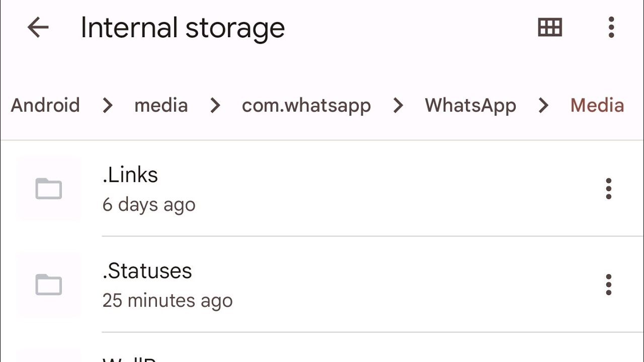This screenshot has width=644, height=362.
Task: Click the "25 minutes ago" timestamp
Action: 168,301
